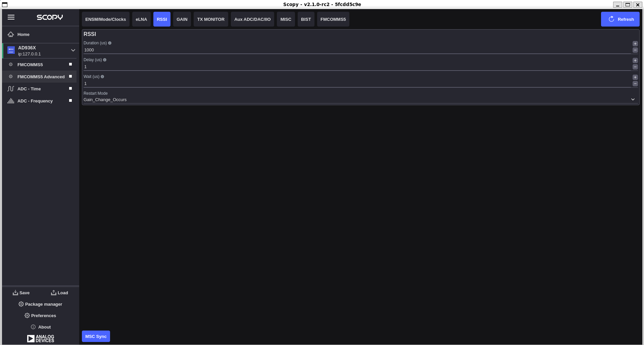Click the Duration field showing 1000
Screen dimensions: 644x345
click(357, 50)
